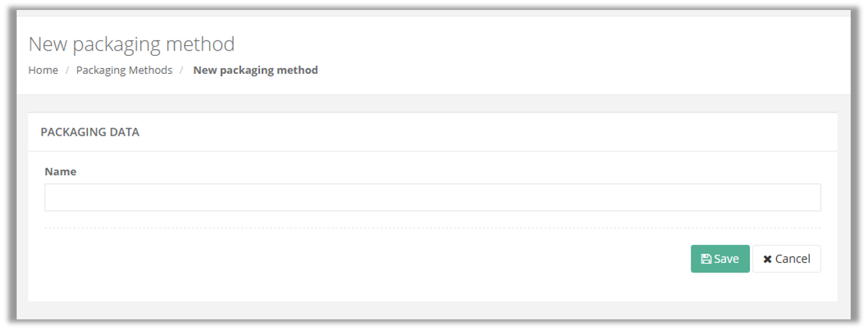
Task: Click the word Cancel on the white button
Action: pyautogui.click(x=793, y=259)
